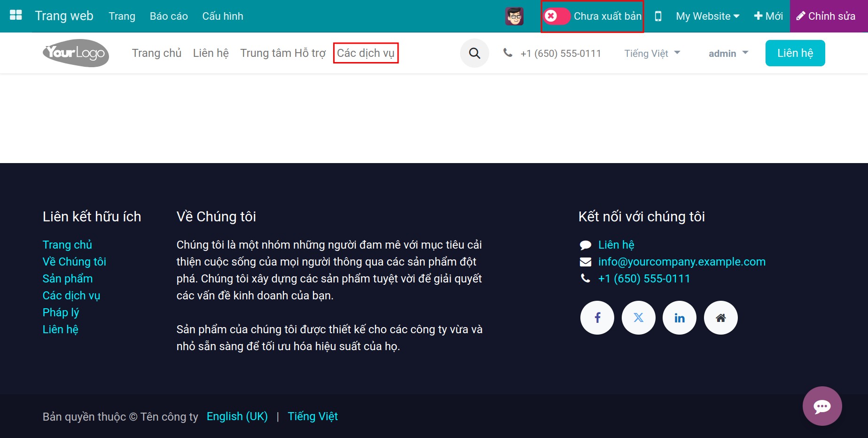Open Liên hệ under Liên kết hữu ích
The image size is (868, 438).
(61, 329)
